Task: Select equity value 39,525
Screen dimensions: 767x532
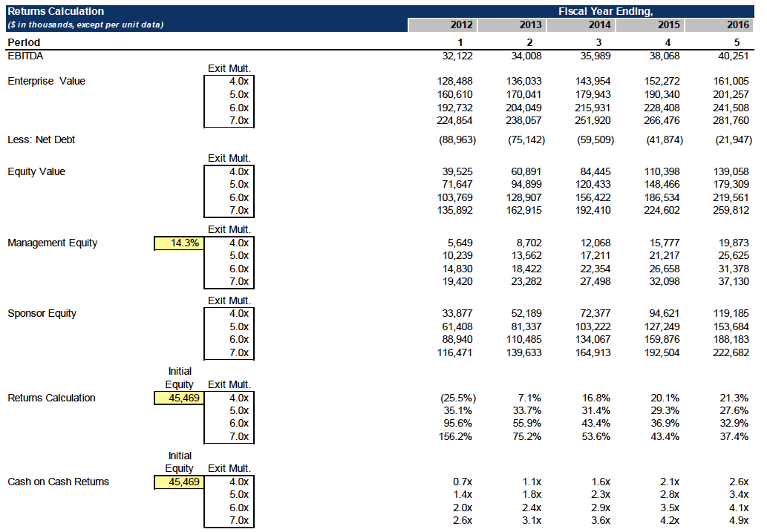Action: click(x=457, y=171)
